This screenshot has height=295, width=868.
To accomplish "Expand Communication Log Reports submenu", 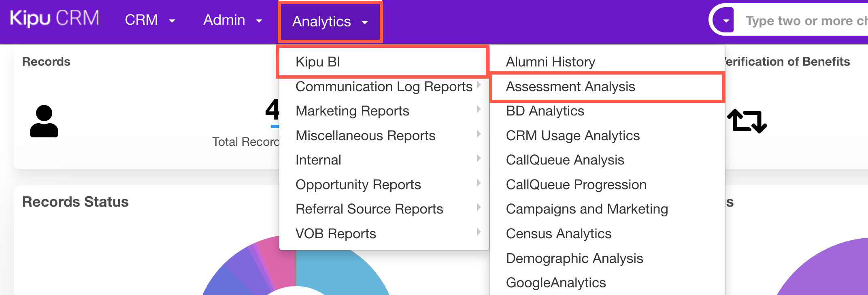I will point(384,86).
